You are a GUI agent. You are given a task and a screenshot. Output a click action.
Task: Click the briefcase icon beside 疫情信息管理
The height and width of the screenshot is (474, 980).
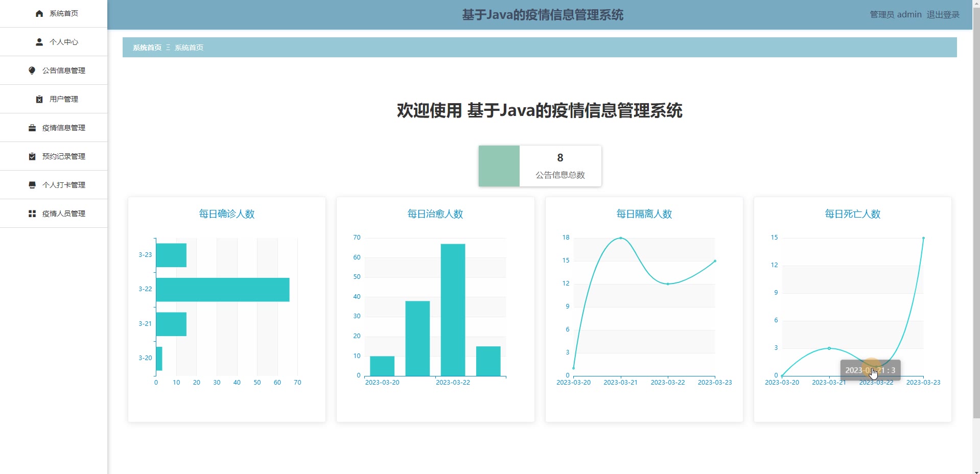32,128
